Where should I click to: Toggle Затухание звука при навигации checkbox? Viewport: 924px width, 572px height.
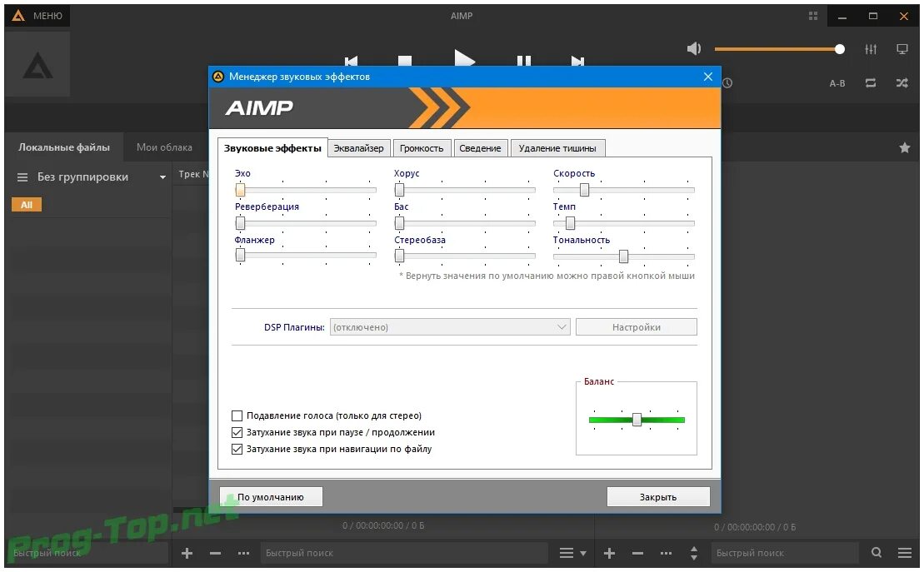point(237,449)
